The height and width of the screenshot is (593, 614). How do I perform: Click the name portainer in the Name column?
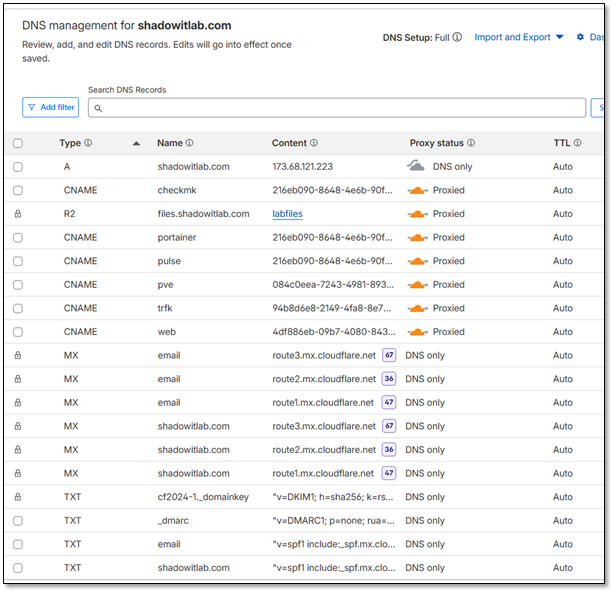177,238
